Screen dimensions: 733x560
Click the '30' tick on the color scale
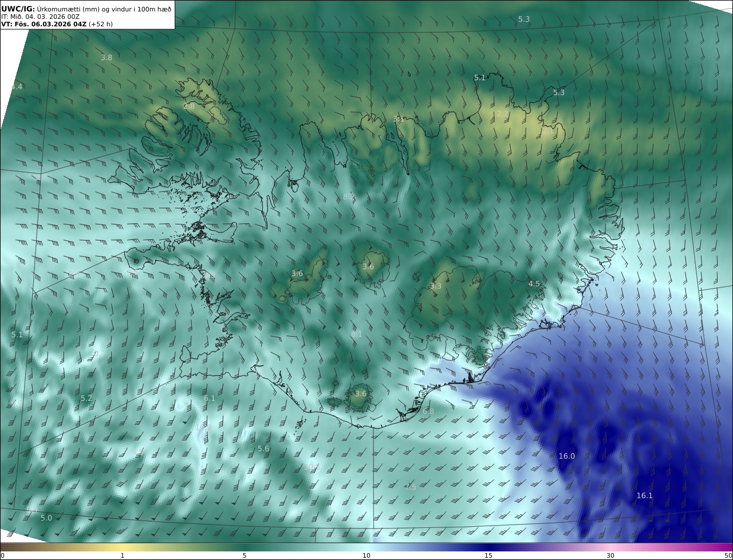(610, 555)
